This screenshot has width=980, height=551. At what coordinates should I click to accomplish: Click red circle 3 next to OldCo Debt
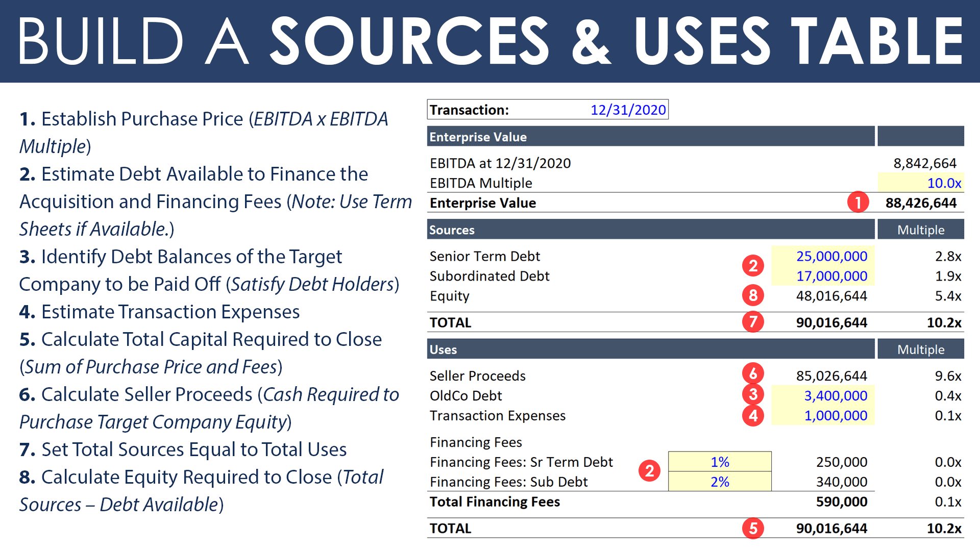point(753,394)
